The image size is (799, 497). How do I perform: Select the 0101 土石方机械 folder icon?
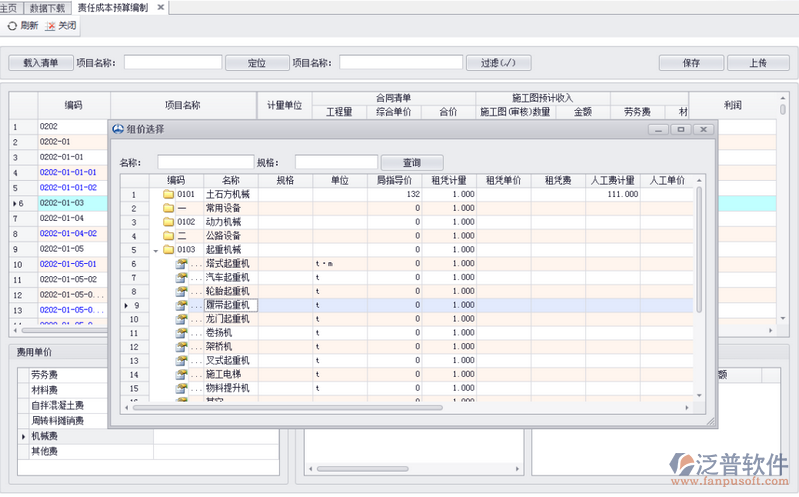(168, 194)
